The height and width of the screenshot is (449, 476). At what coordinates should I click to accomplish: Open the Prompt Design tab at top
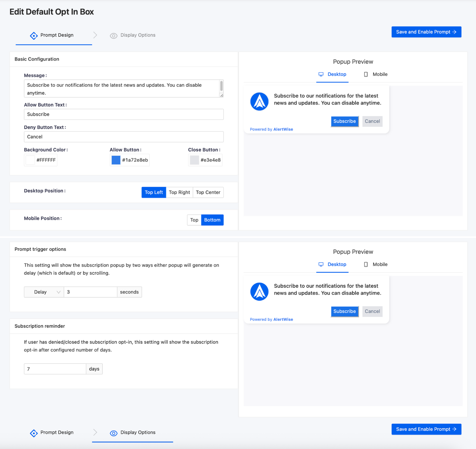point(54,35)
